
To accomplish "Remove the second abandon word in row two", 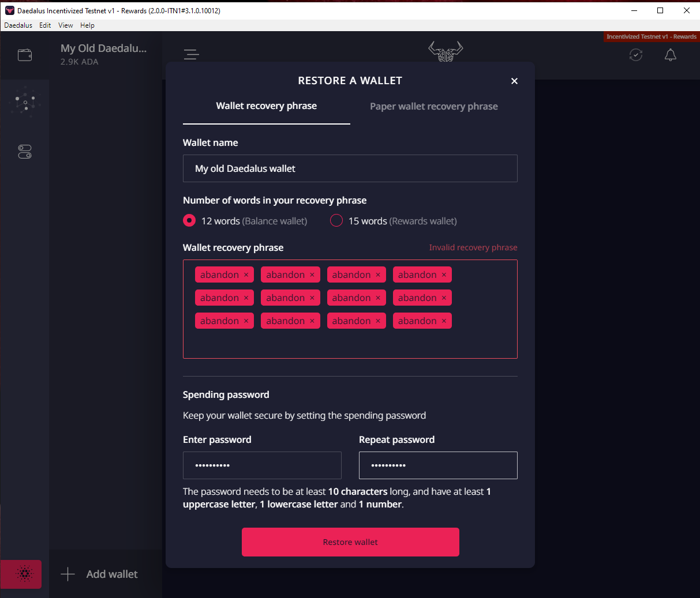I will 312,298.
